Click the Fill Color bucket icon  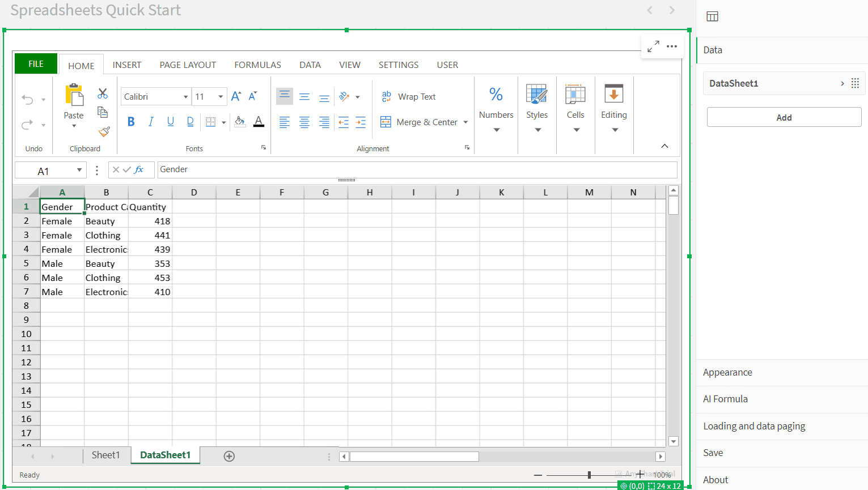point(240,121)
